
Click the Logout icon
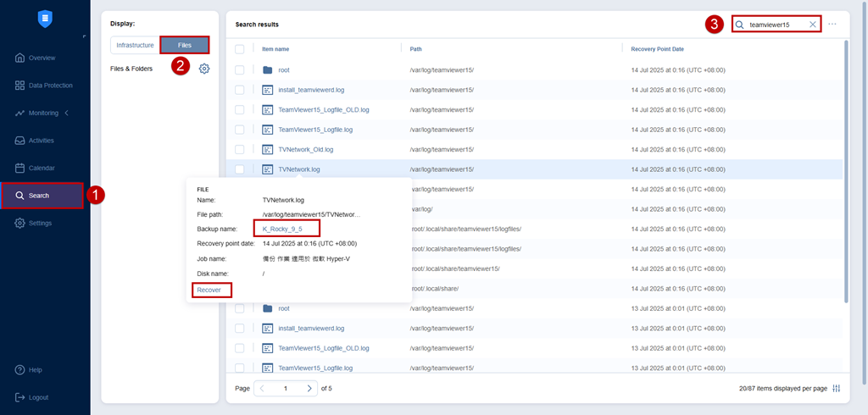[x=20, y=397]
